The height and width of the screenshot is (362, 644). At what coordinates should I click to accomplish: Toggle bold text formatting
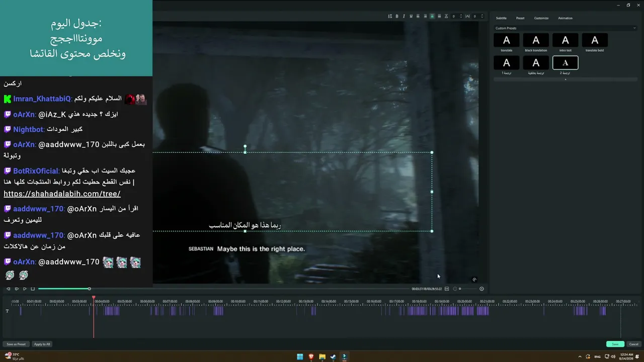(397, 16)
